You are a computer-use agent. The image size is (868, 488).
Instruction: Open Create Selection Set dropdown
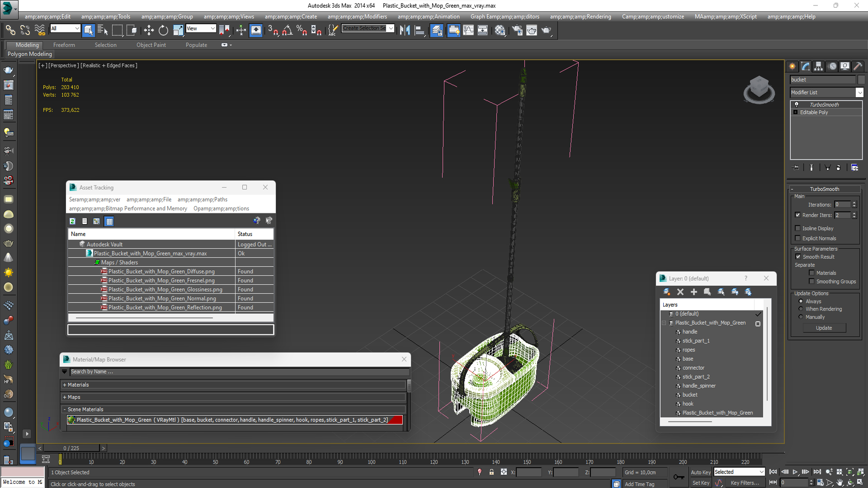[x=368, y=28]
